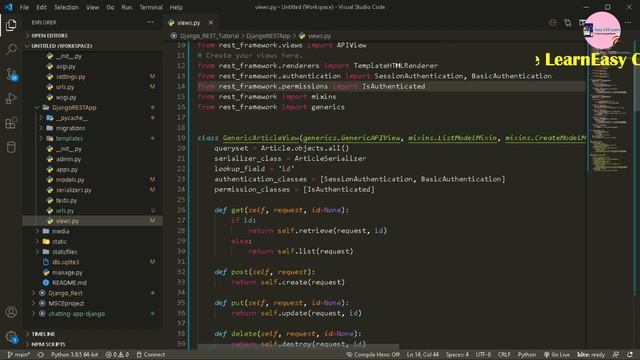Viewport: 640px width, 360px height.
Task: Open the database cylinder view in activity bar
Action: [11, 147]
